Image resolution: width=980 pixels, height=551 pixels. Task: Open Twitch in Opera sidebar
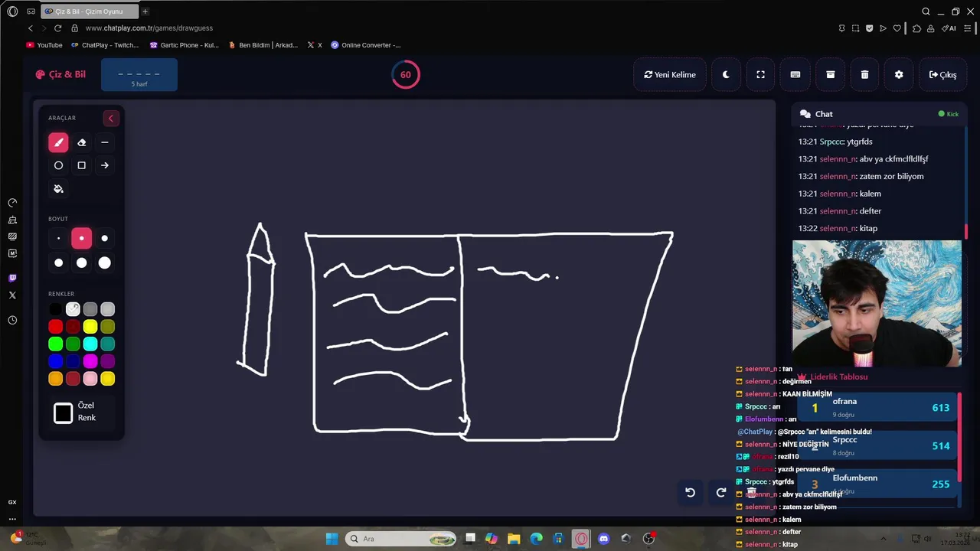12,278
